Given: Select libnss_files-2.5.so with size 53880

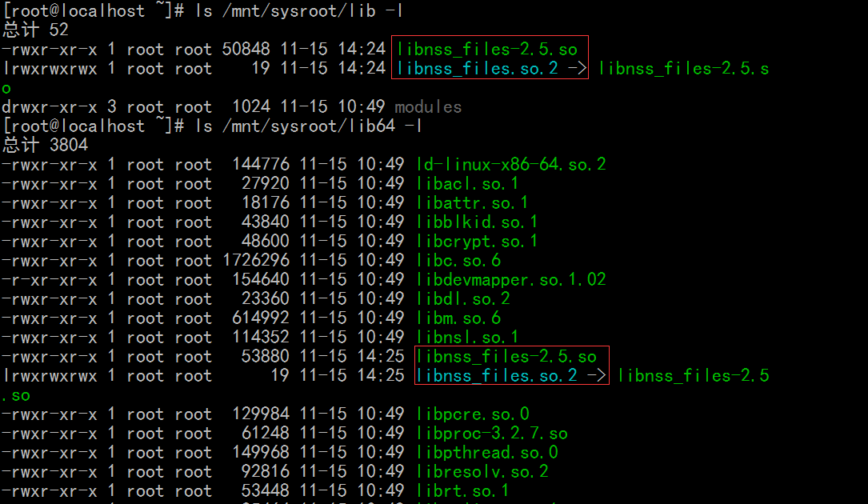Looking at the screenshot, I should click(x=506, y=357).
